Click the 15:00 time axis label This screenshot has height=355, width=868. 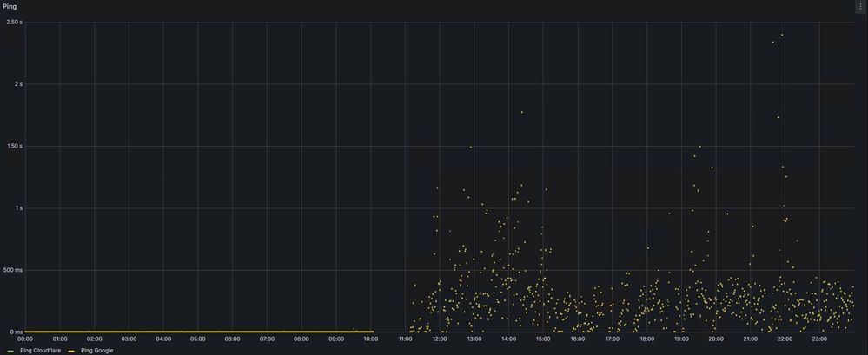tap(543, 339)
